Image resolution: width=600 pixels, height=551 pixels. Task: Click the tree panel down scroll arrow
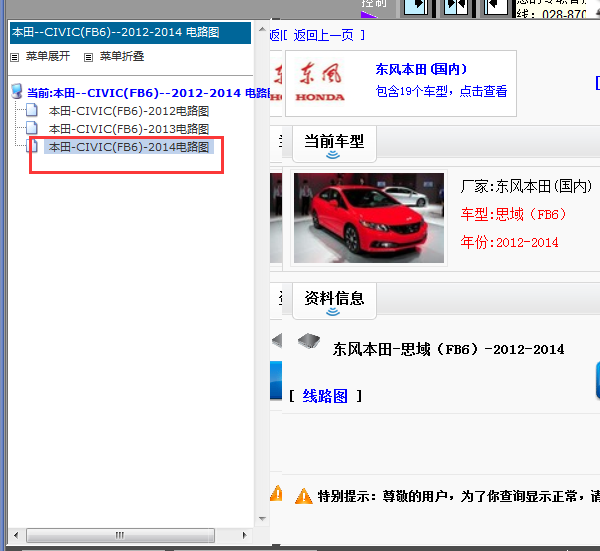pyautogui.click(x=262, y=519)
